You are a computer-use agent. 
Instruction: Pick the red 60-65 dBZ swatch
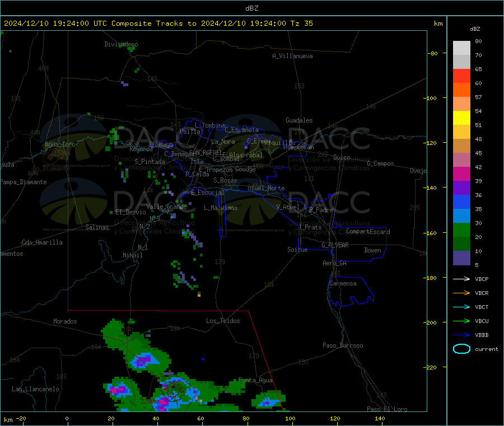[x=461, y=76]
